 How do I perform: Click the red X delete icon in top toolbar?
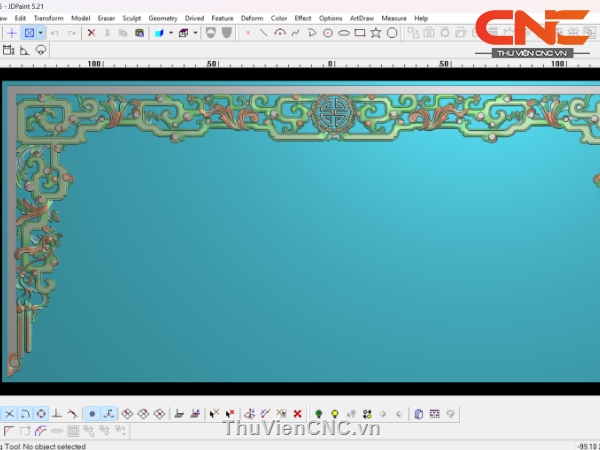pos(91,33)
